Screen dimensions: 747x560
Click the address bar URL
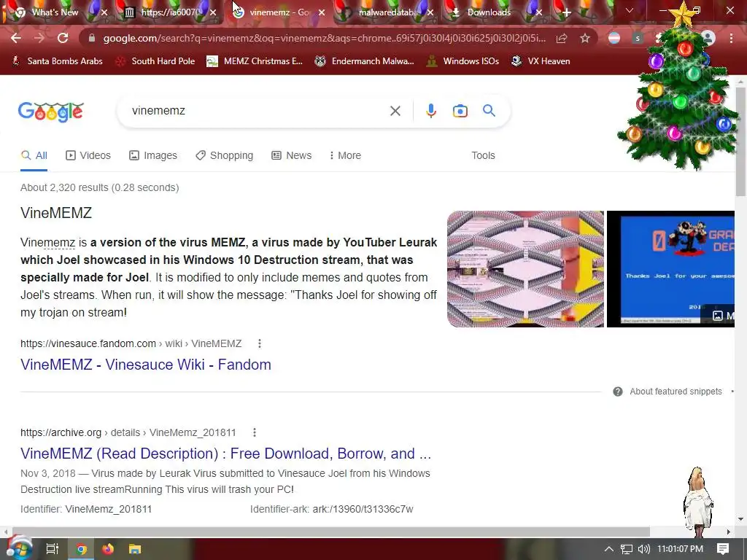coord(325,38)
